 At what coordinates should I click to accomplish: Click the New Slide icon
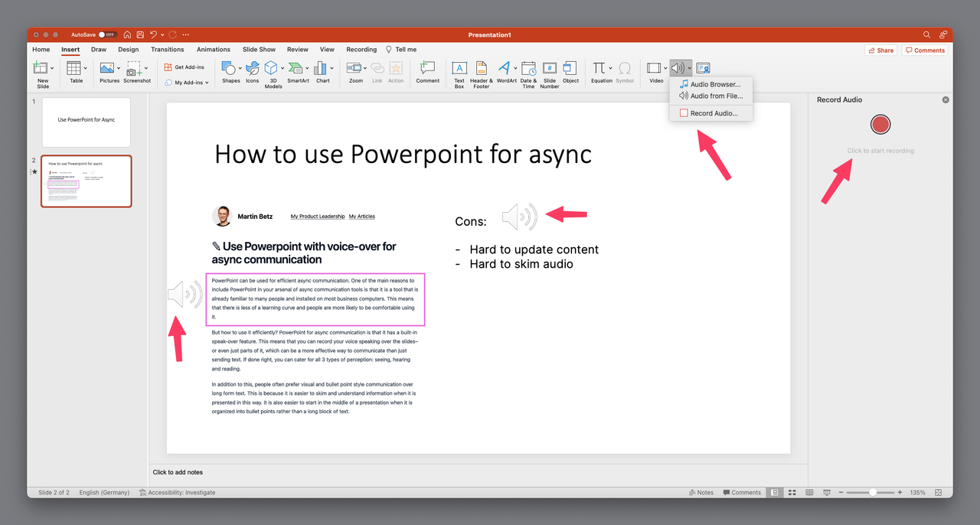tap(41, 68)
